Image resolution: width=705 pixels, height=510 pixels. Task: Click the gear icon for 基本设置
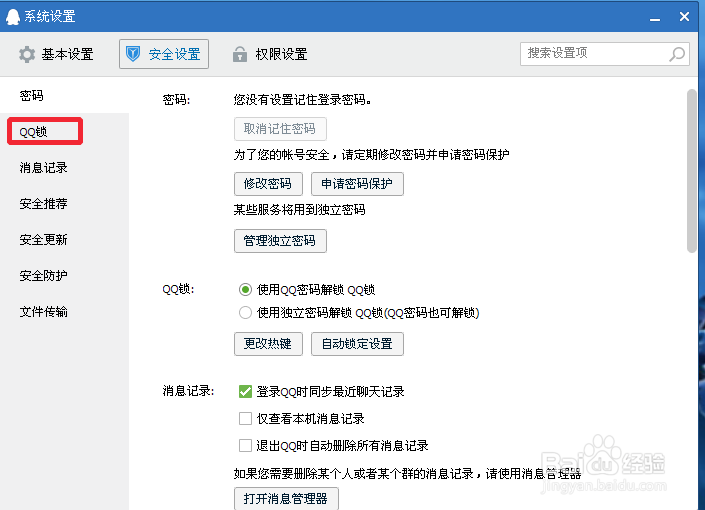(x=27, y=54)
